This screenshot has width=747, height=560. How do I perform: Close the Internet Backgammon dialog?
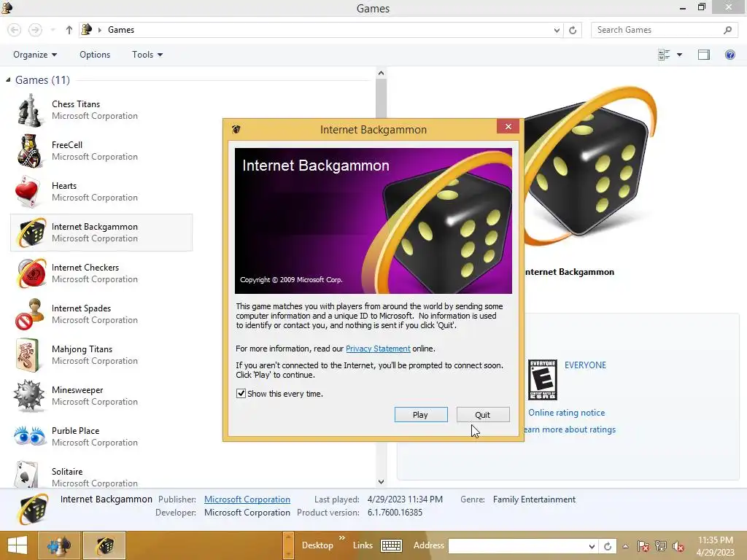[508, 126]
